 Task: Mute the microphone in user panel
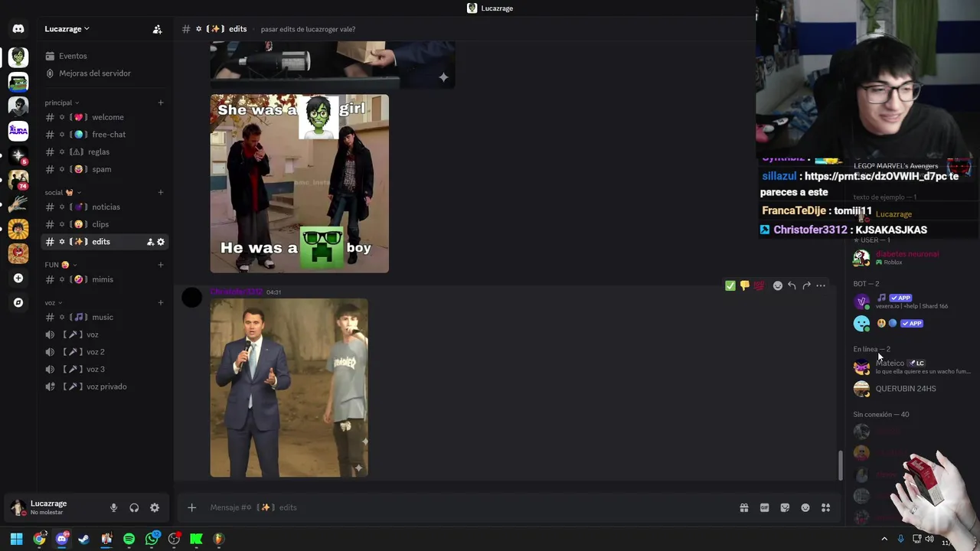(x=113, y=507)
